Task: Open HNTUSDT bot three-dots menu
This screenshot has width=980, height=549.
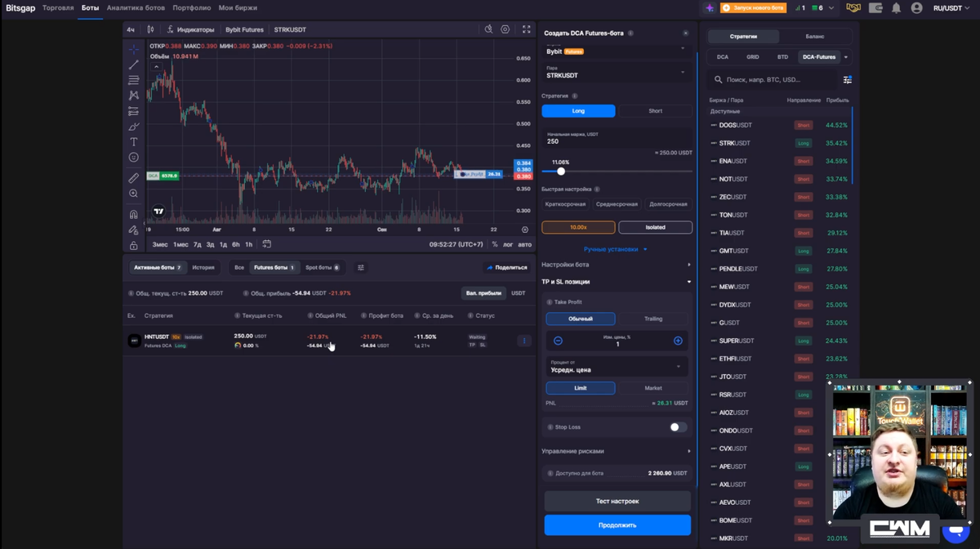Action: coord(524,341)
